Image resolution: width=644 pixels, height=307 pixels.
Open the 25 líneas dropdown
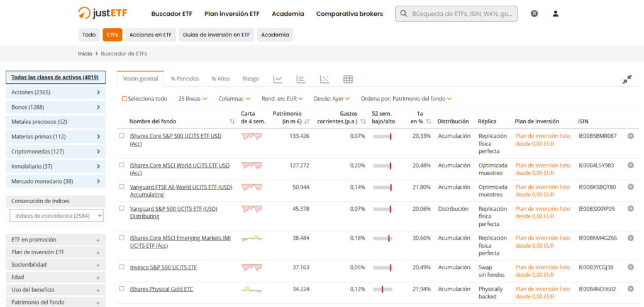pos(192,99)
